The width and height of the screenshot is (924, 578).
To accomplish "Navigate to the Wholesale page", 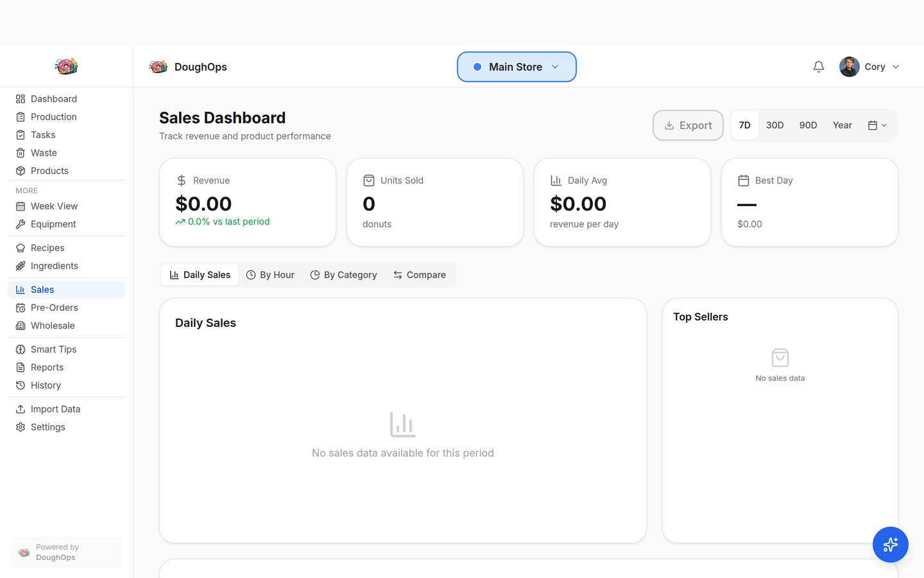I will point(53,326).
